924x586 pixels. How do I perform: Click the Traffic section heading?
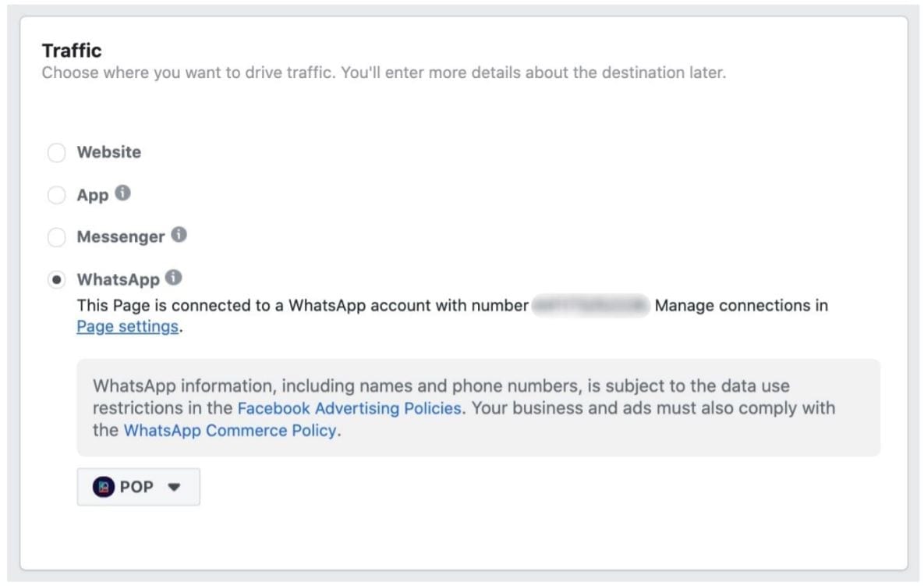(x=72, y=51)
